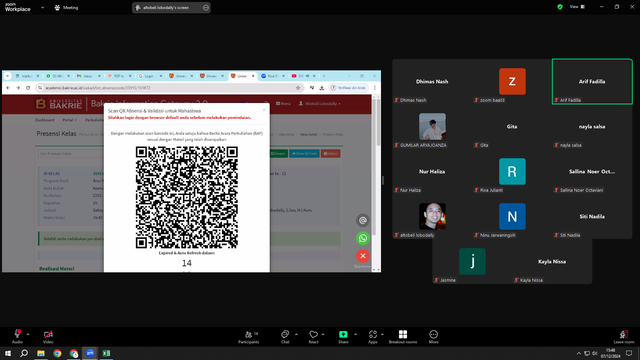Screen dimensions: 640x360
Task: Select Sallina Noer Octaviani tile
Action: [592, 171]
